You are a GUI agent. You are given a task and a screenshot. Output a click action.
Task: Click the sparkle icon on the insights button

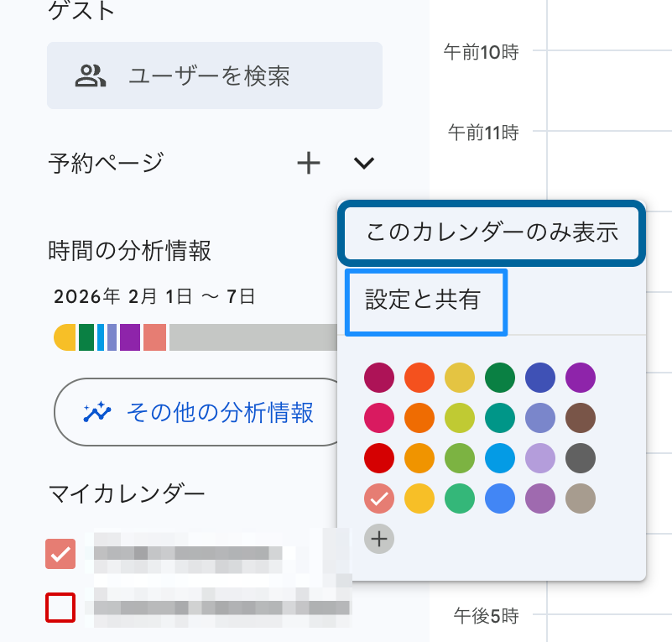point(97,412)
